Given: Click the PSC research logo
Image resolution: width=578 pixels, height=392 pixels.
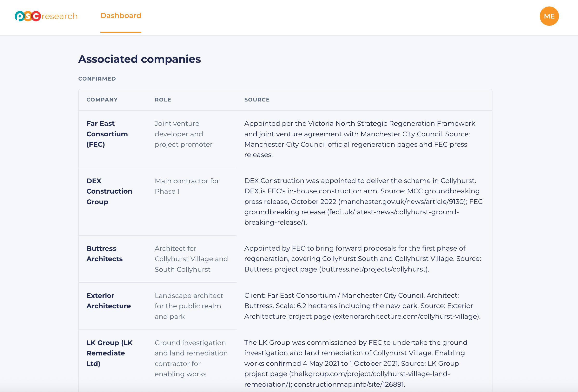Looking at the screenshot, I should point(46,16).
